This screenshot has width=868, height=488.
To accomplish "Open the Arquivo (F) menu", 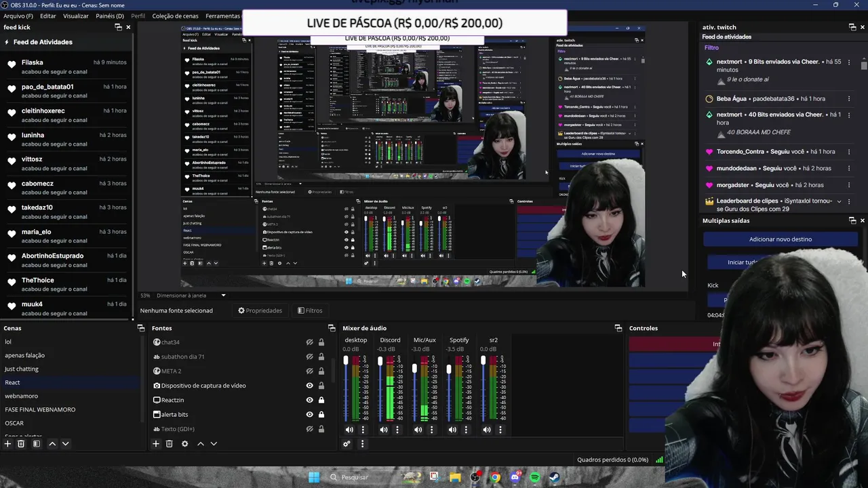I will tap(18, 16).
